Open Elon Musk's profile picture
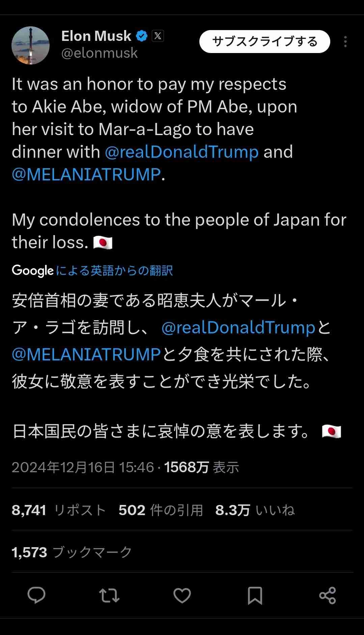This screenshot has height=635, width=364. [31, 45]
